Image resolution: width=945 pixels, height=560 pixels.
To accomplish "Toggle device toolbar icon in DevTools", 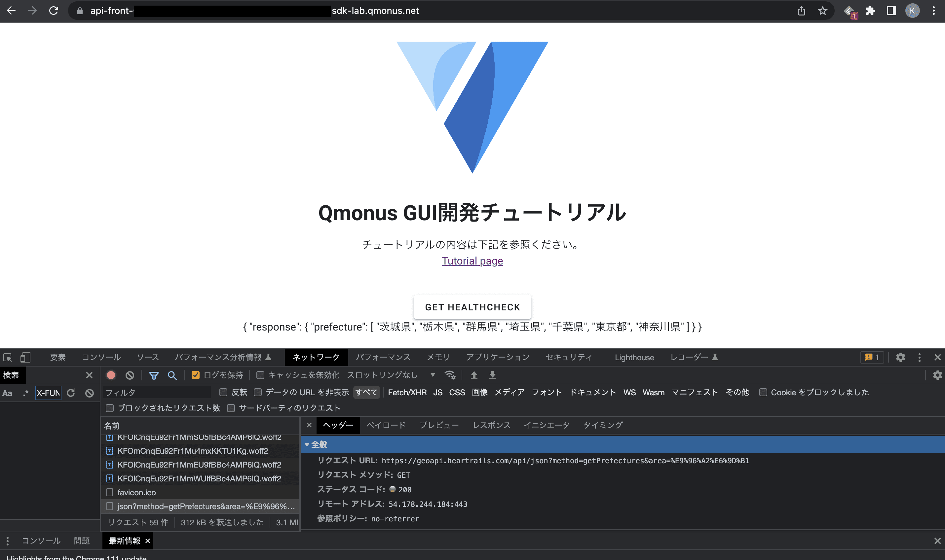I will point(25,357).
